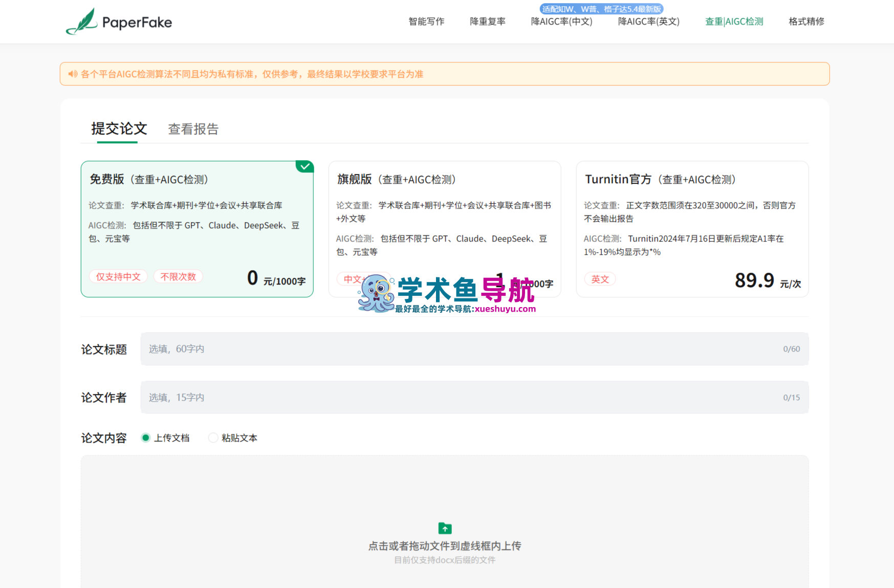This screenshot has width=894, height=588.
Task: Click 点击或者拖动文件到虚线框内上传 text
Action: point(445,546)
